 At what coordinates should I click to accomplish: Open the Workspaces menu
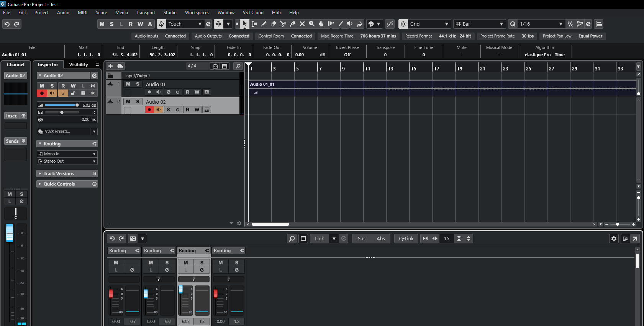[x=197, y=13]
